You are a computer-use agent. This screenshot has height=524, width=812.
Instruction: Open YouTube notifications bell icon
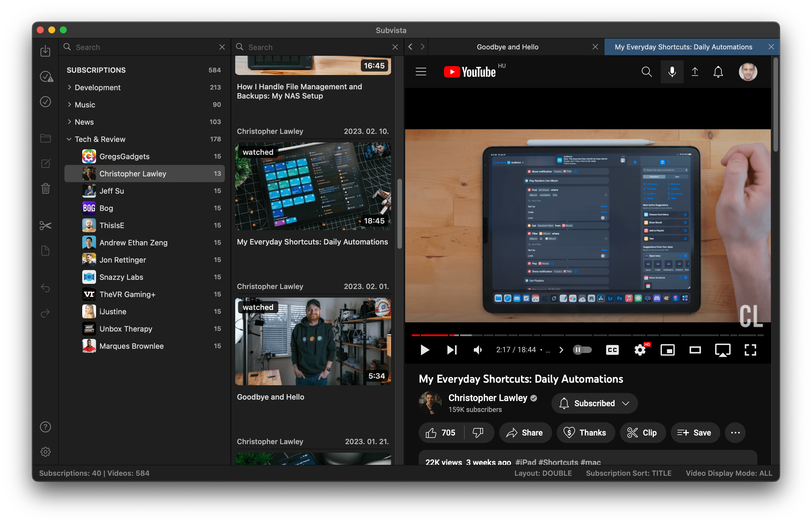718,72
